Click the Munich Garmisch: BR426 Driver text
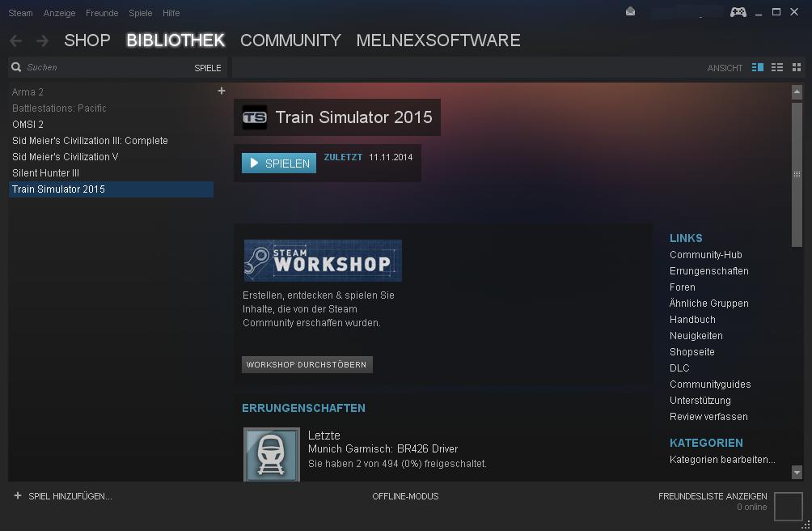812x531 pixels. click(x=383, y=448)
